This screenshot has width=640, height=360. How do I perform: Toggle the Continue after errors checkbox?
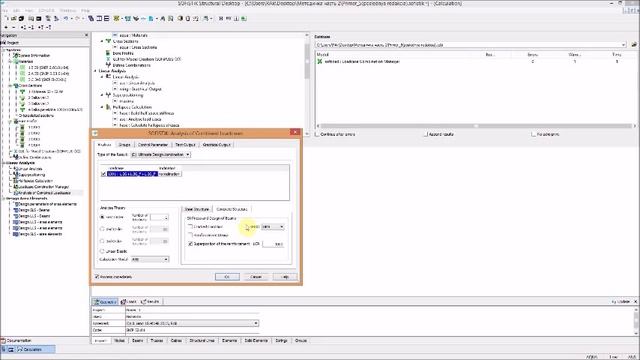pos(318,134)
